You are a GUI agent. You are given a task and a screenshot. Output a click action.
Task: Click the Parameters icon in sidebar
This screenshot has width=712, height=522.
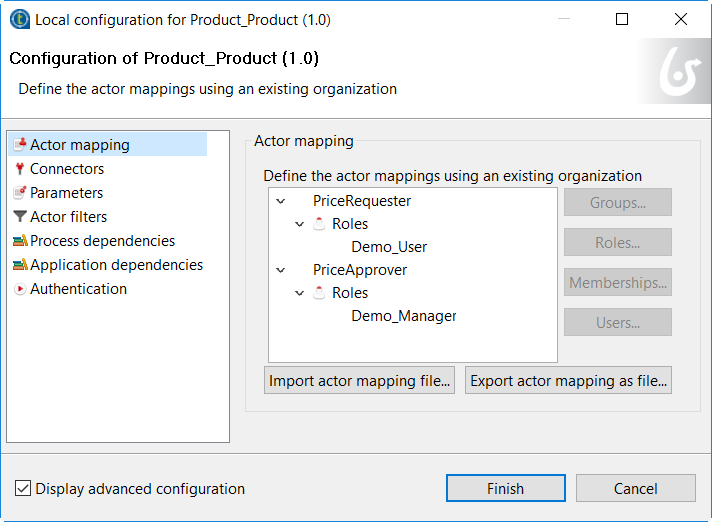pyautogui.click(x=20, y=193)
